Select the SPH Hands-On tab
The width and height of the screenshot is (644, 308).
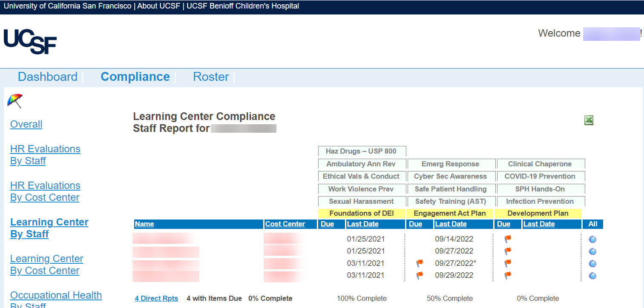coord(541,189)
